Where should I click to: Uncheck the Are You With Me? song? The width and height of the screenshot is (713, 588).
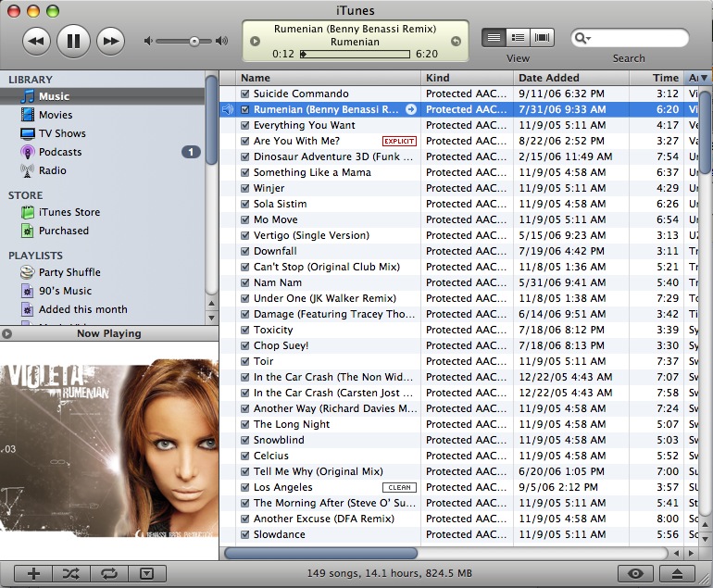245,141
